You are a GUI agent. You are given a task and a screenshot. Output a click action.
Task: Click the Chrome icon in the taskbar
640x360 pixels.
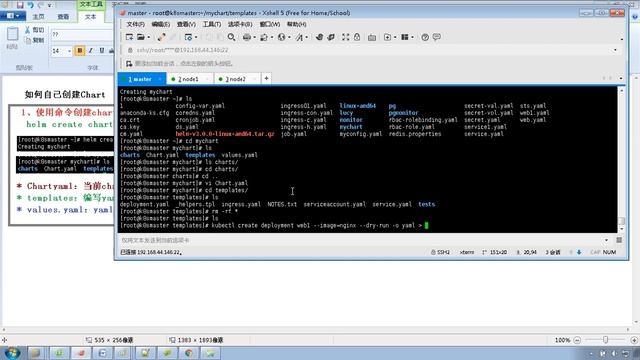click(189, 353)
